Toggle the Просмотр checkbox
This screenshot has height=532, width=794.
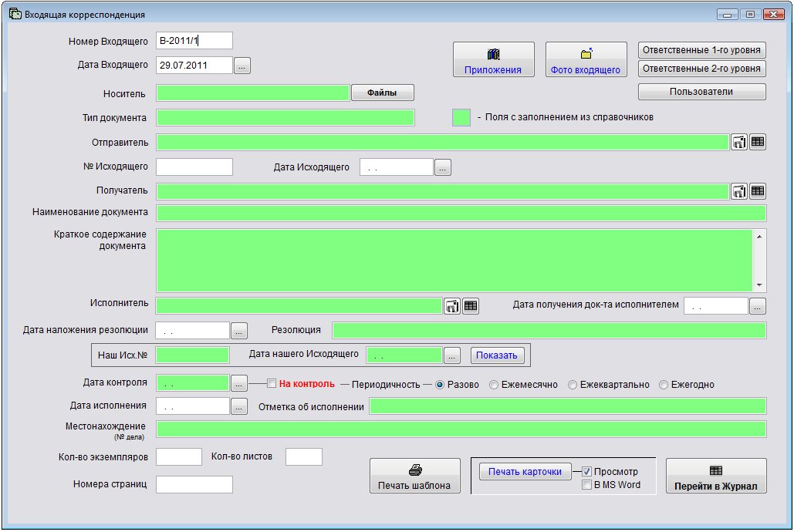[586, 471]
